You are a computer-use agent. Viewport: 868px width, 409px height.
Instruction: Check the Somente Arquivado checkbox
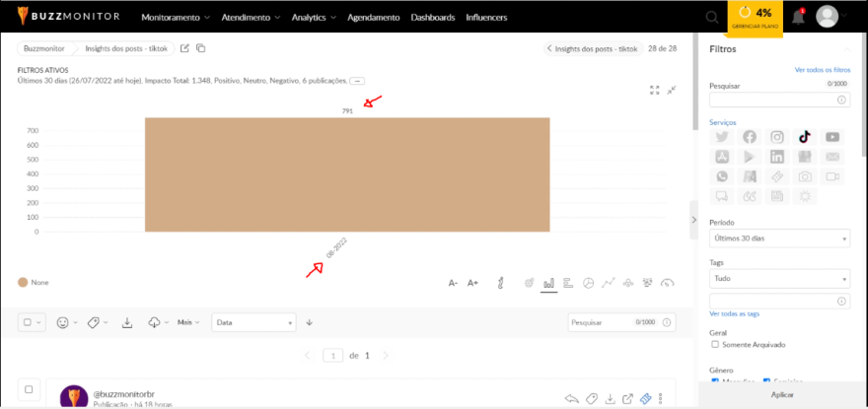coord(715,344)
